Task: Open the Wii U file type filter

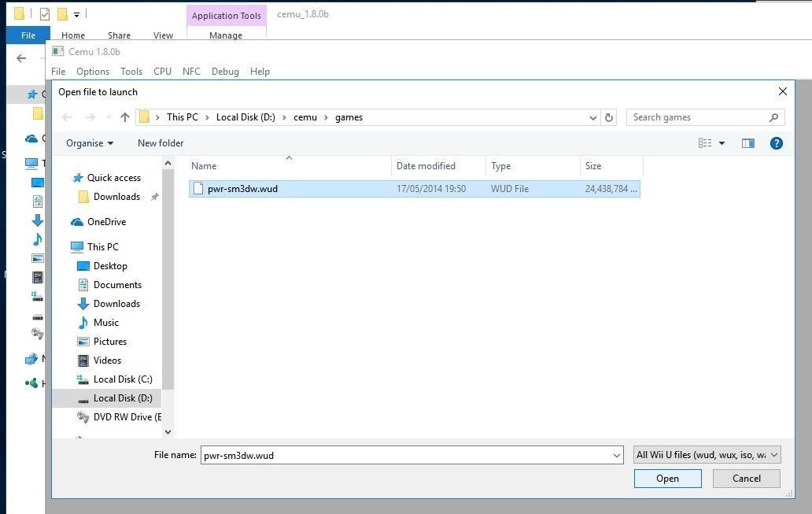Action: pyautogui.click(x=707, y=455)
